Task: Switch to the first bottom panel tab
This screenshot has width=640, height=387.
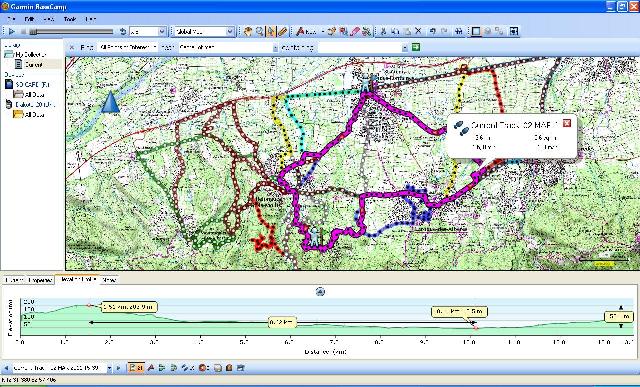Action: click(x=15, y=280)
